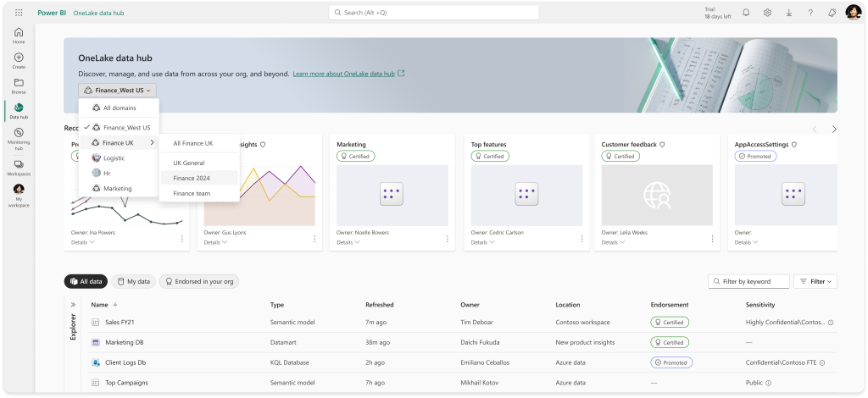The height and width of the screenshot is (398, 868).
Task: Select Finance 2024 subdomain
Action: click(199, 178)
